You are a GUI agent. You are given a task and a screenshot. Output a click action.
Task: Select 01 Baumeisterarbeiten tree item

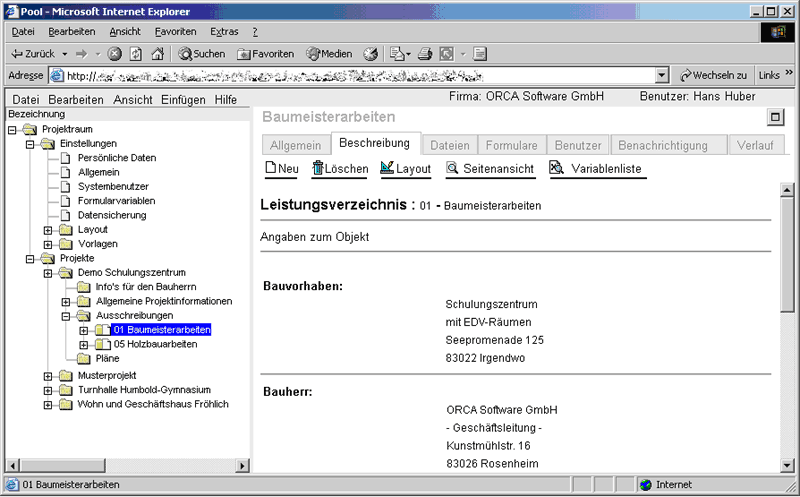pos(162,330)
